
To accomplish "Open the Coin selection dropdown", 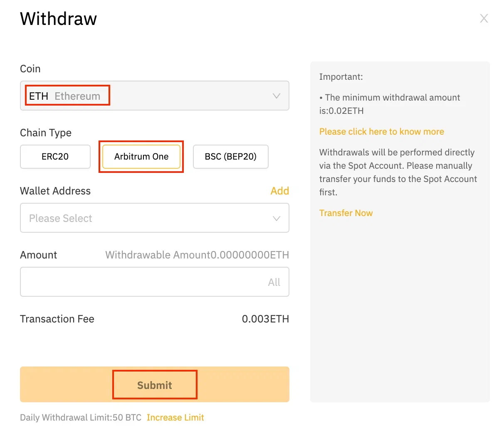I will point(154,96).
